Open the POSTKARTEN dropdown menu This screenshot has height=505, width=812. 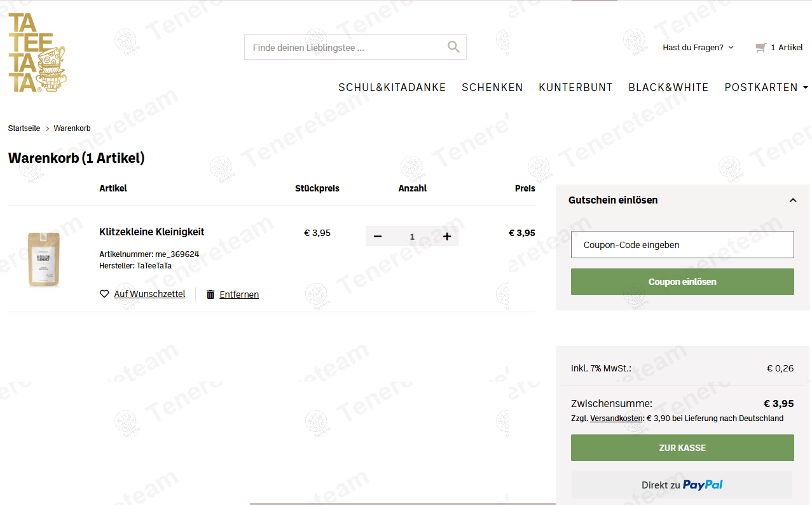(x=766, y=88)
